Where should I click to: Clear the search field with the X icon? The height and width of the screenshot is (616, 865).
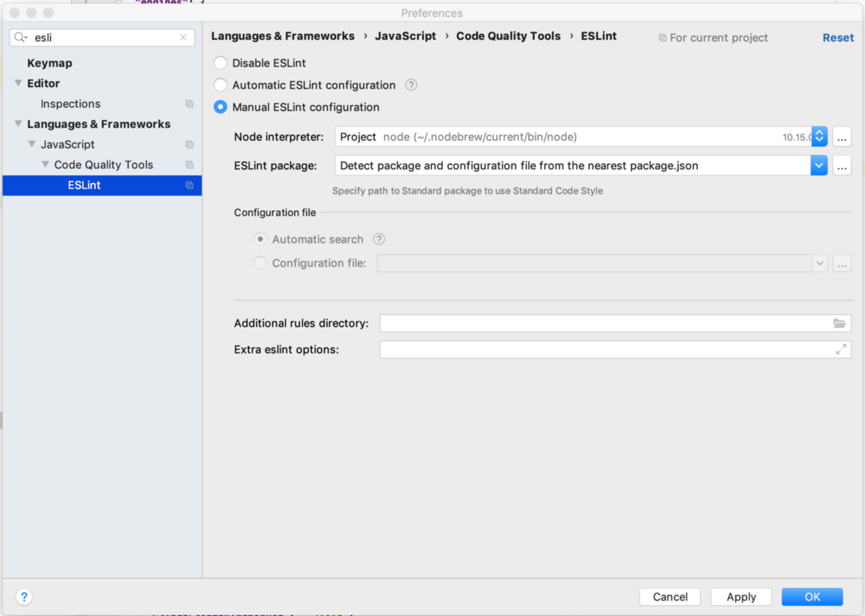click(183, 37)
